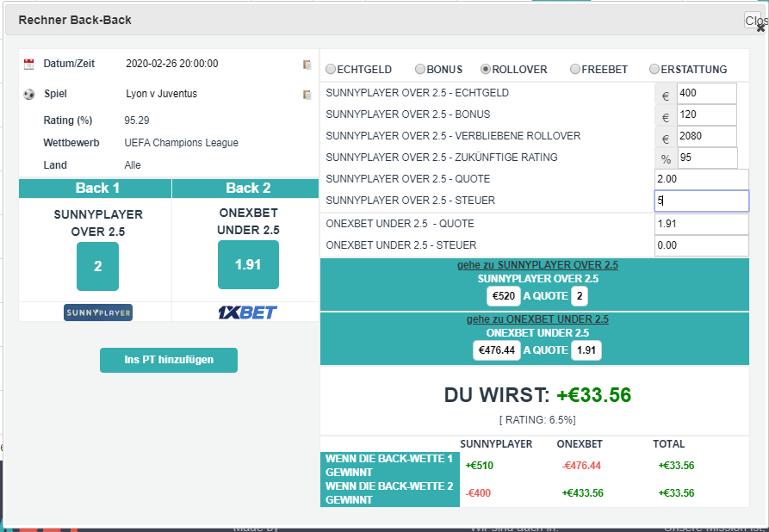Image resolution: width=769 pixels, height=532 pixels.
Task: Click the euro symbol beside Echtgeld field
Action: [x=666, y=96]
